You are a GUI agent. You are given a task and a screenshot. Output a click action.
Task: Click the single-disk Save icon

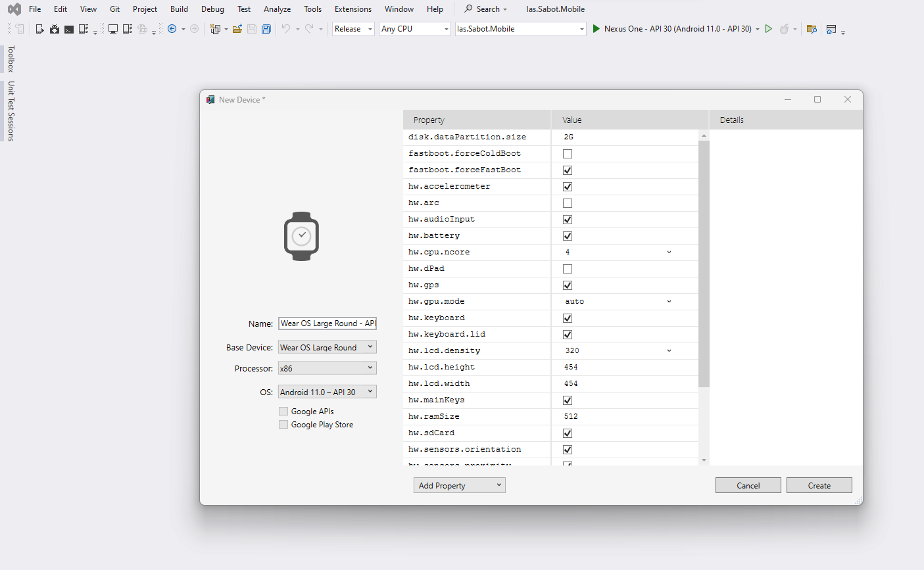coord(252,29)
